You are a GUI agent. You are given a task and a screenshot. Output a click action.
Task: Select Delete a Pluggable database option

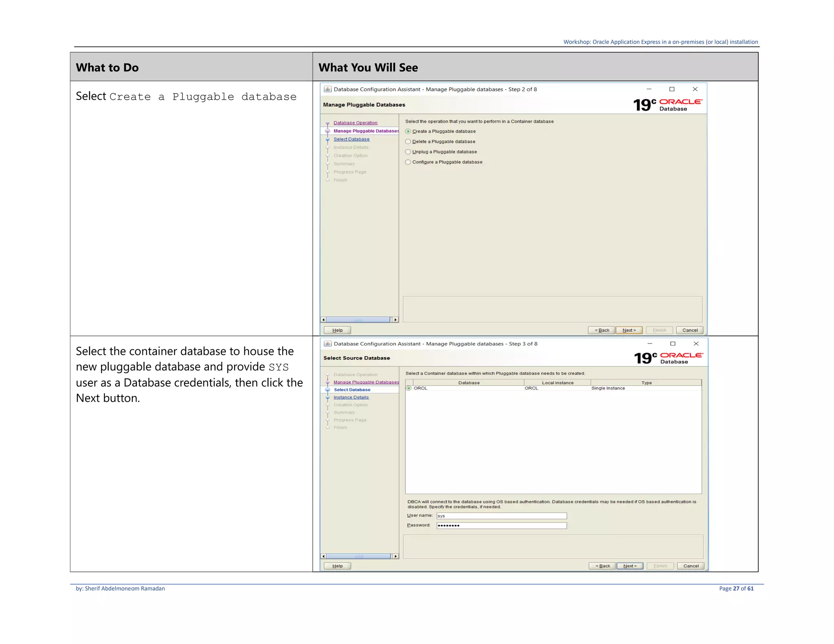(x=408, y=142)
